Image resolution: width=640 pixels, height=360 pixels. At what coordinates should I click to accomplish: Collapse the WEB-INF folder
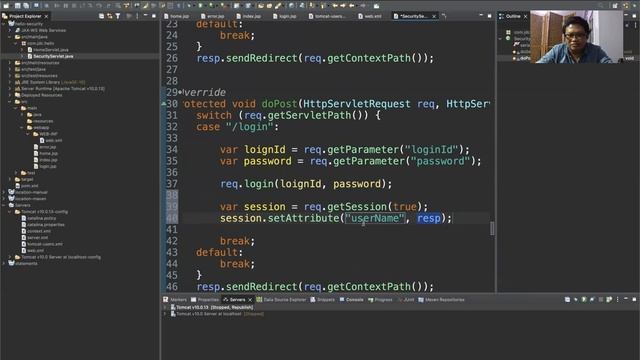[x=28, y=134]
